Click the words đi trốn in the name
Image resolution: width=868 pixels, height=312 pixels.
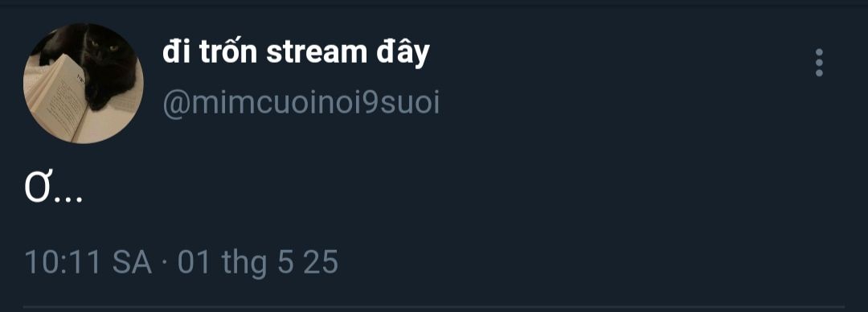point(211,52)
